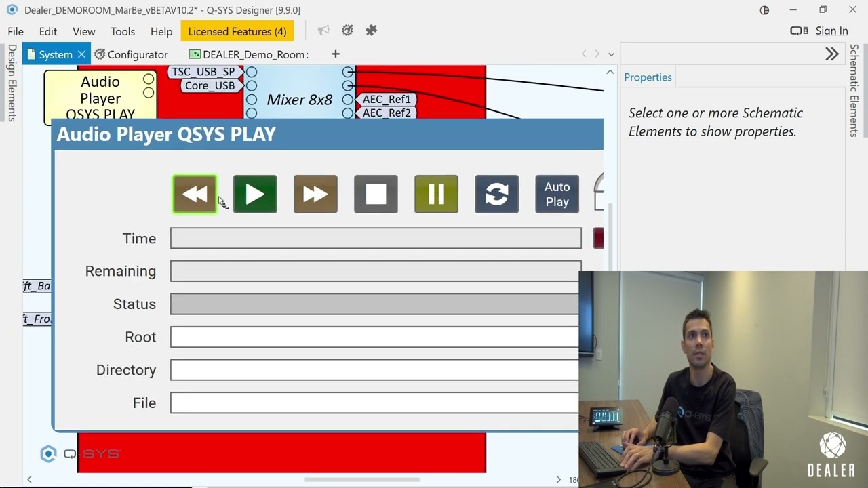Viewport: 868px width, 488px height.
Task: Toggle the Loop button with circular arrows
Action: point(496,195)
